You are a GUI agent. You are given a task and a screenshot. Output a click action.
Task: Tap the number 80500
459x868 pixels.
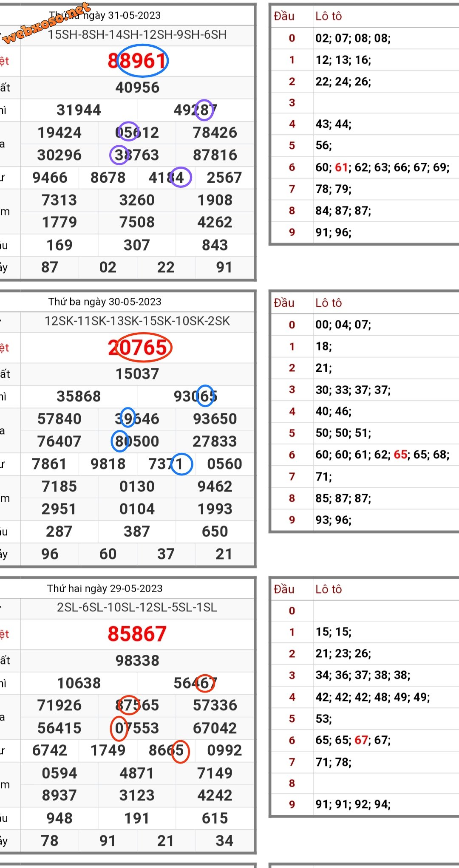[x=137, y=441]
